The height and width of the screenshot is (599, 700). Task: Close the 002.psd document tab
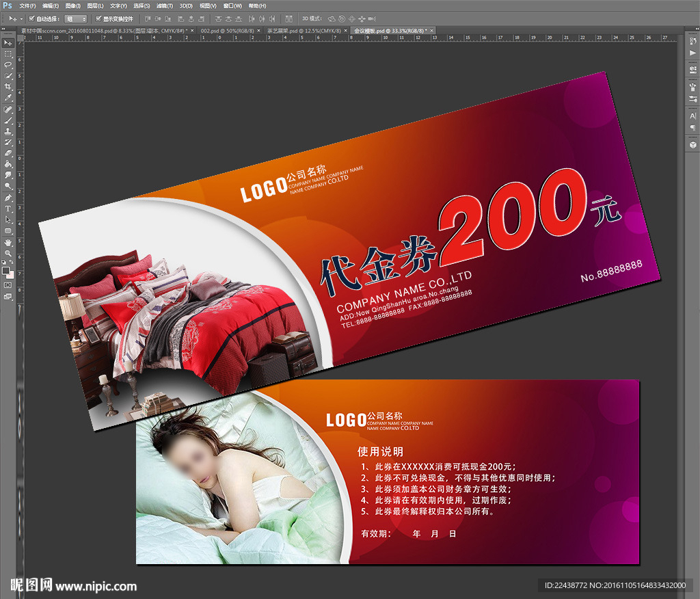(258, 31)
